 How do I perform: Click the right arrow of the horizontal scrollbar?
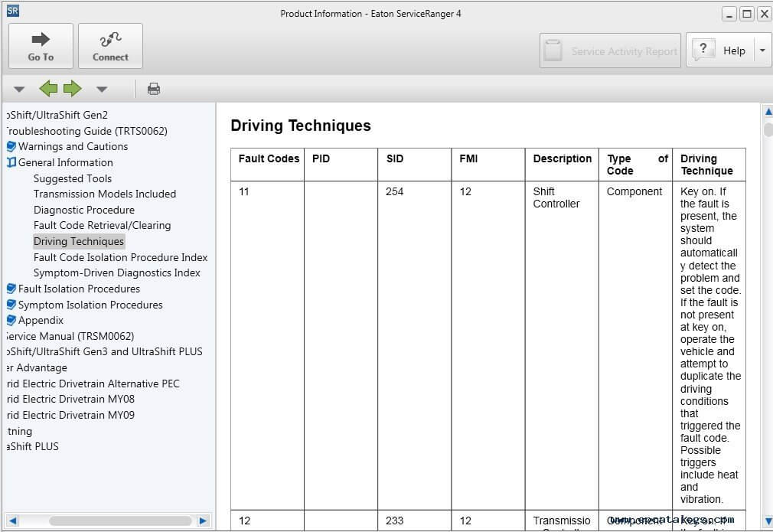point(203,520)
